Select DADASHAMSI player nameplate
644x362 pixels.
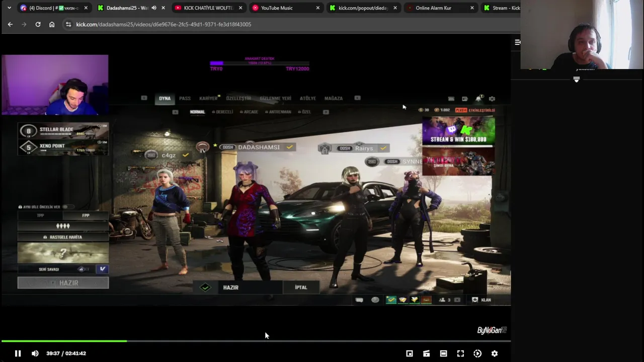tap(258, 147)
